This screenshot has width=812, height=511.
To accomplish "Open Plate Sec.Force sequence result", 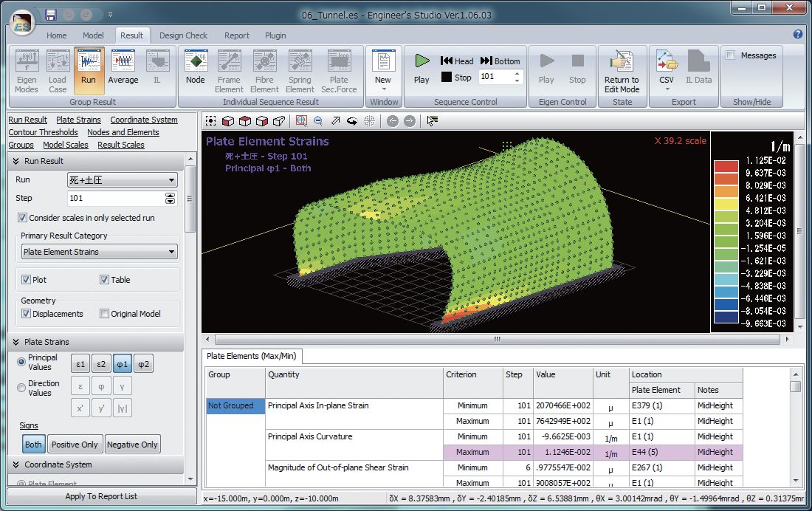I will (339, 72).
